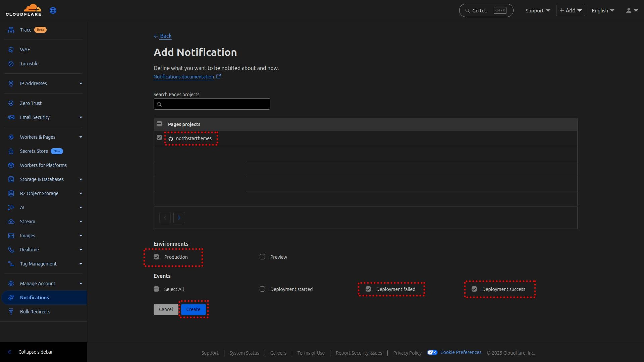Open the Privacy Policy footer link
644x362 pixels.
(x=407, y=353)
